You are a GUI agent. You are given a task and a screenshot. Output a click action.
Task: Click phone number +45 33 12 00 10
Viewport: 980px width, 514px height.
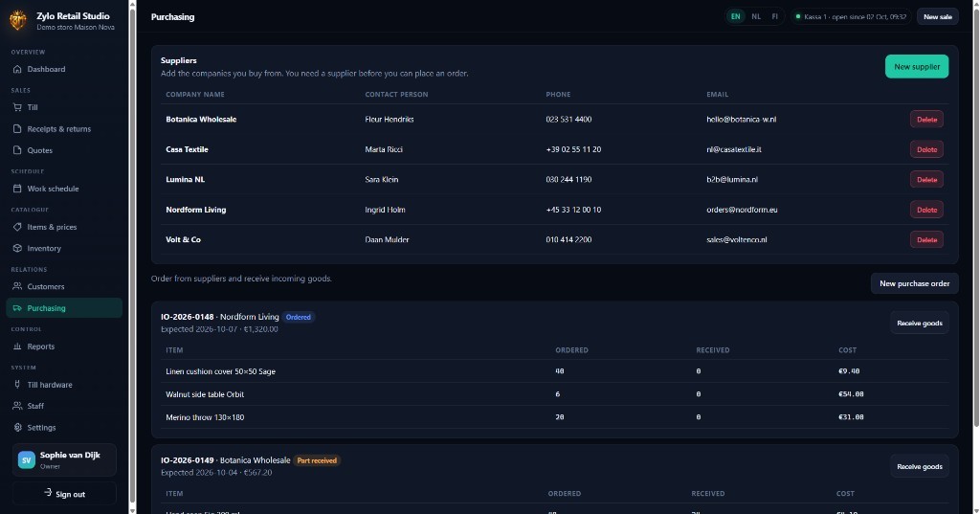(x=573, y=210)
